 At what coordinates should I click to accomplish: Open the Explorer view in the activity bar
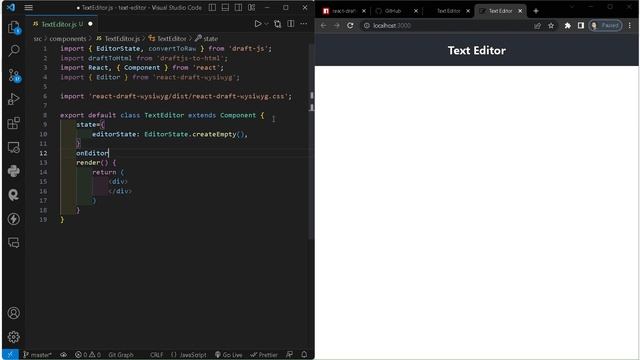(x=14, y=28)
